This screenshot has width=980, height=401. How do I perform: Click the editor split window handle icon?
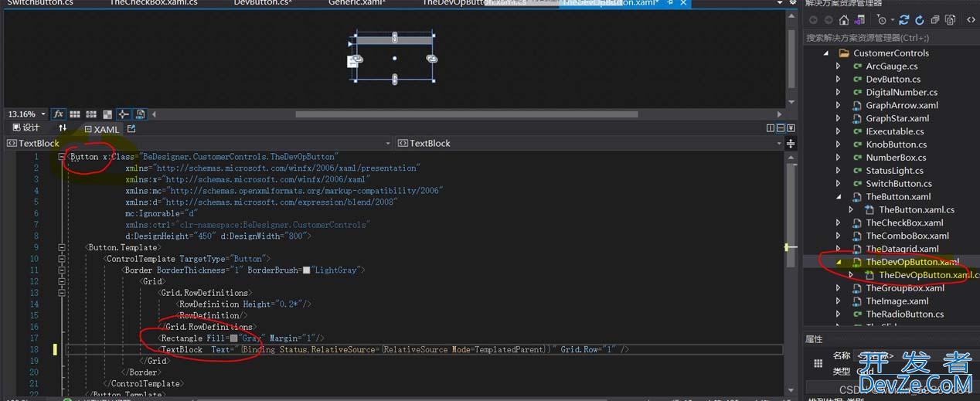click(791, 143)
